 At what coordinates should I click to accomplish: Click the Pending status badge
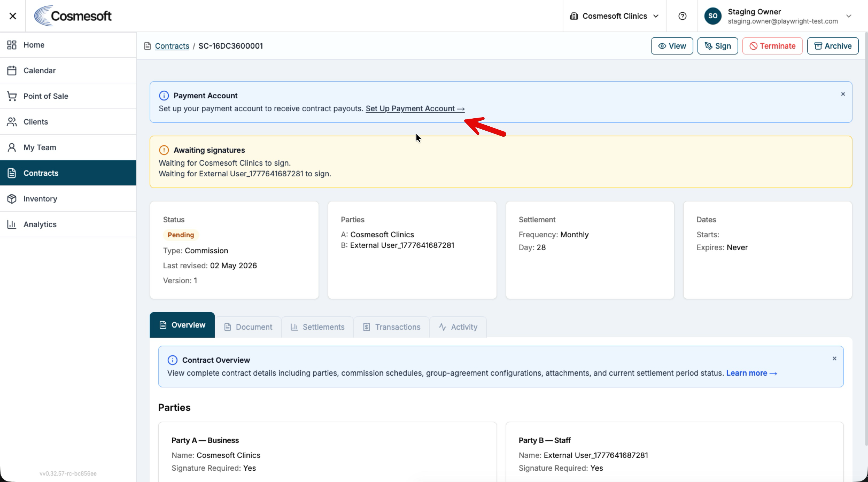[x=181, y=235]
